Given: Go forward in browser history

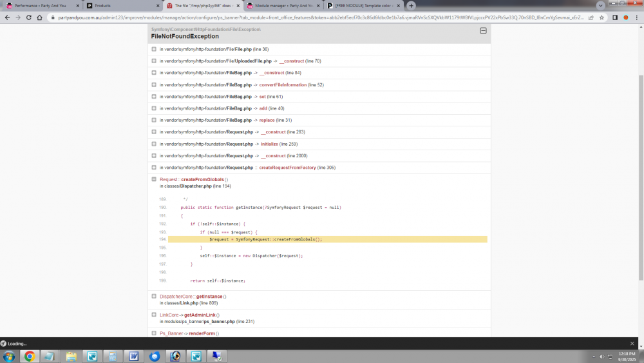Looking at the screenshot, I should coord(18,17).
